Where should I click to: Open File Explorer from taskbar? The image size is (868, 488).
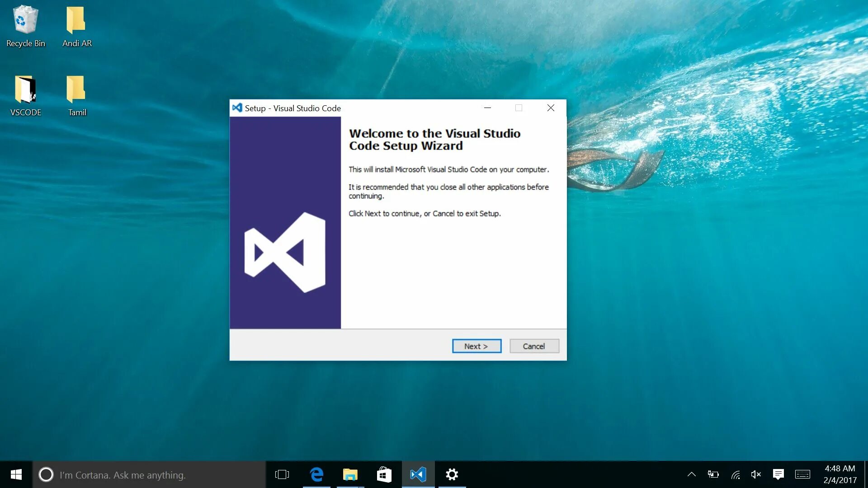tap(350, 474)
